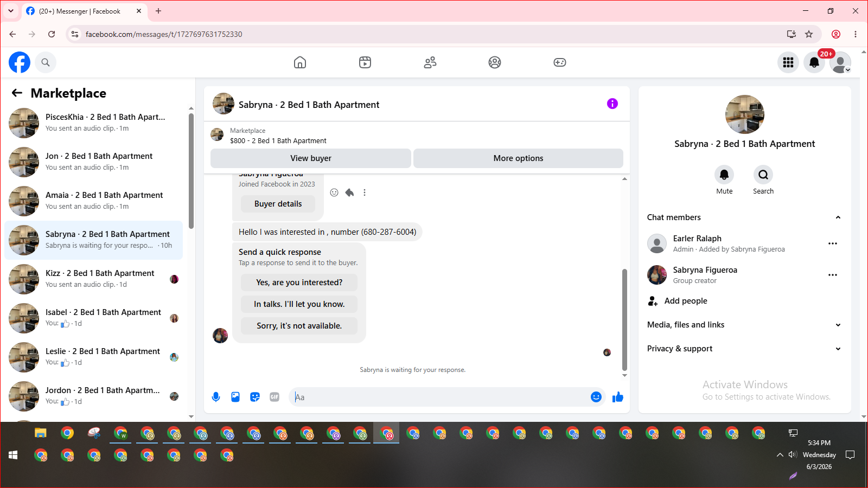Click the View buyer button
Viewport: 868px width, 488px height.
311,158
